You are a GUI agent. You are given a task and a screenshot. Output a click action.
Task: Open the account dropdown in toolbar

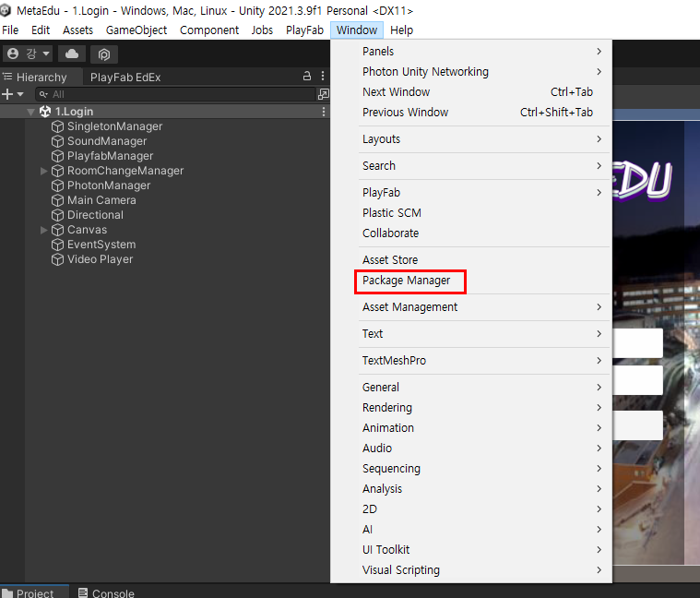(x=28, y=54)
